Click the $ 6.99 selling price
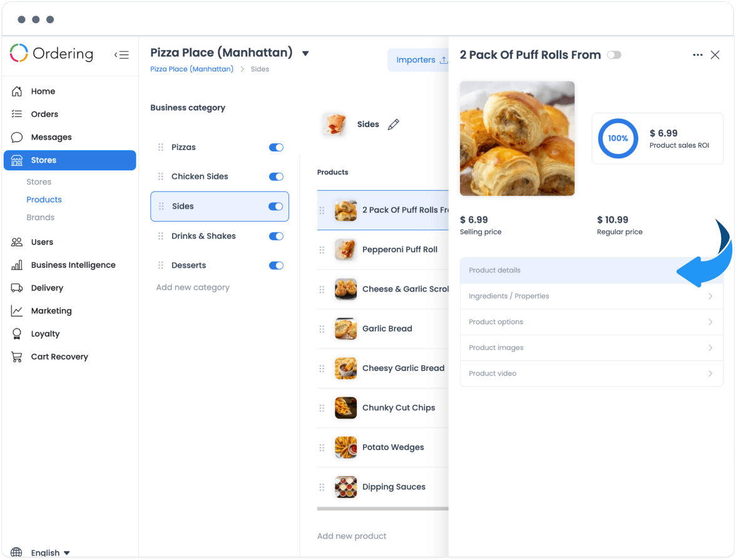Viewport: 736px width, 560px height. pyautogui.click(x=474, y=220)
